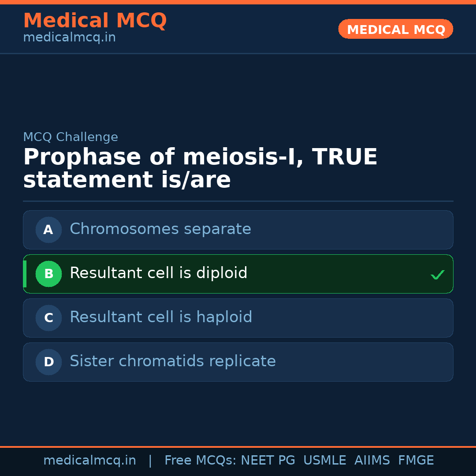Select answer 'Resultant cell is diploid'
The height and width of the screenshot is (476, 476).
(x=159, y=273)
